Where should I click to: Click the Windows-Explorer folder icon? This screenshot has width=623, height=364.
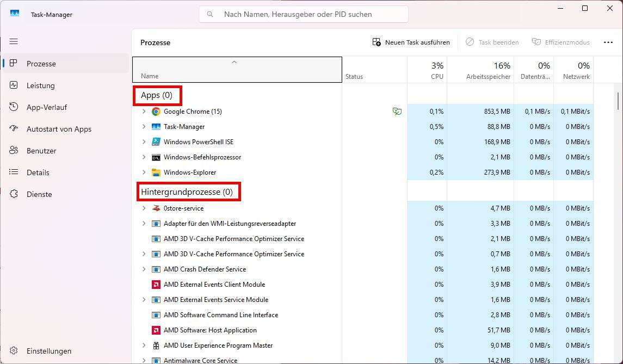pos(156,172)
